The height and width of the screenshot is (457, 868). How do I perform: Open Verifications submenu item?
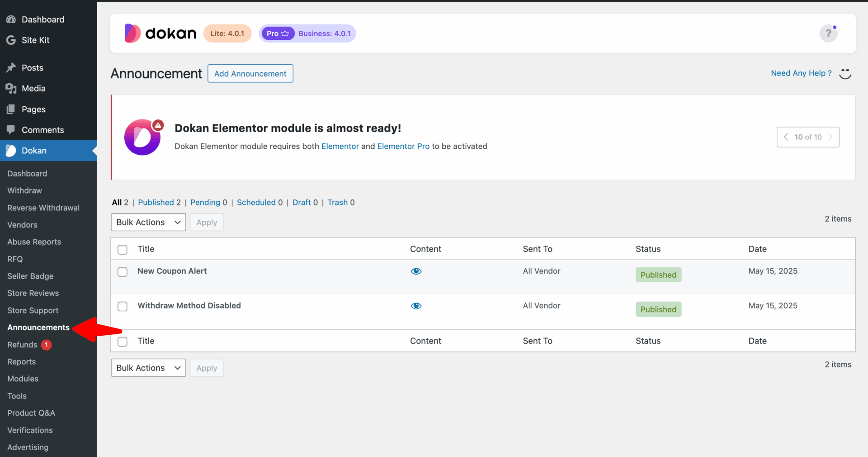point(30,430)
